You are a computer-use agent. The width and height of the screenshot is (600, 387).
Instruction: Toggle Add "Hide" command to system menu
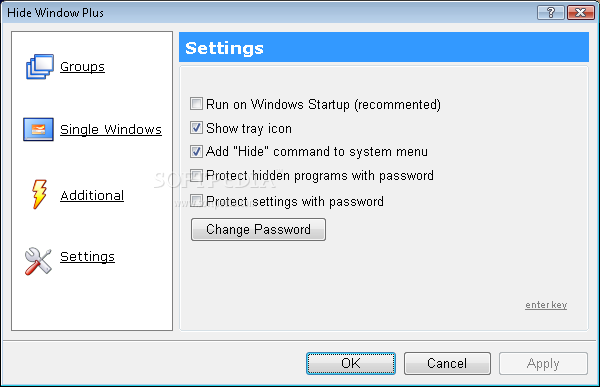pos(196,152)
